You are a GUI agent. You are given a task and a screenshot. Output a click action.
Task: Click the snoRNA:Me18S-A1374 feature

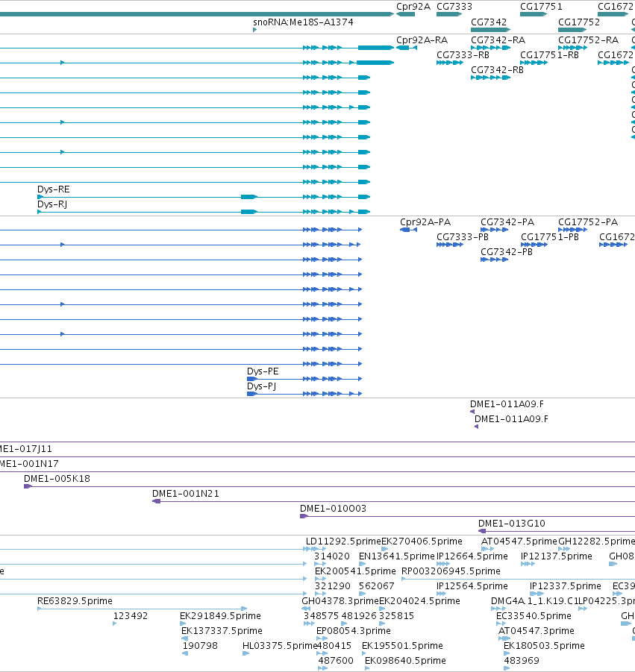[x=254, y=30]
